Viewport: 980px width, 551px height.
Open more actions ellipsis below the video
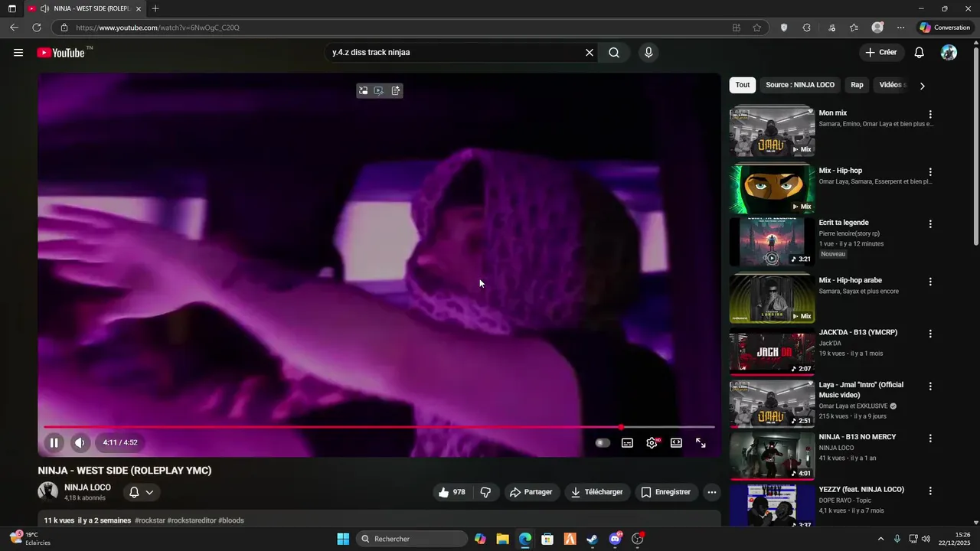coord(712,492)
